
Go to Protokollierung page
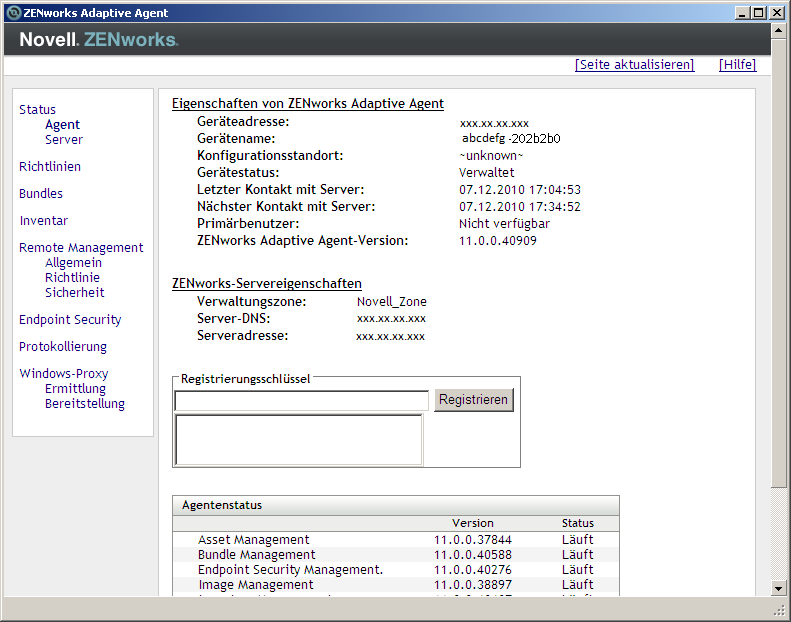tap(63, 347)
